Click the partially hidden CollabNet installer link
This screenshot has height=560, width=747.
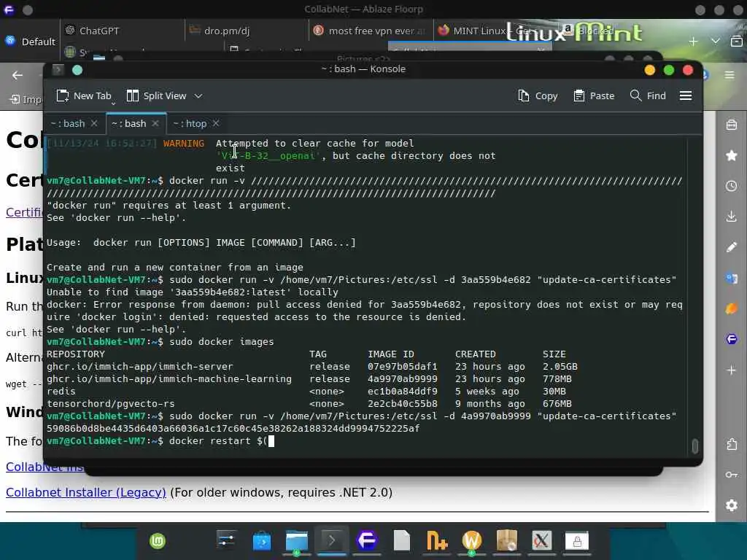coord(44,467)
